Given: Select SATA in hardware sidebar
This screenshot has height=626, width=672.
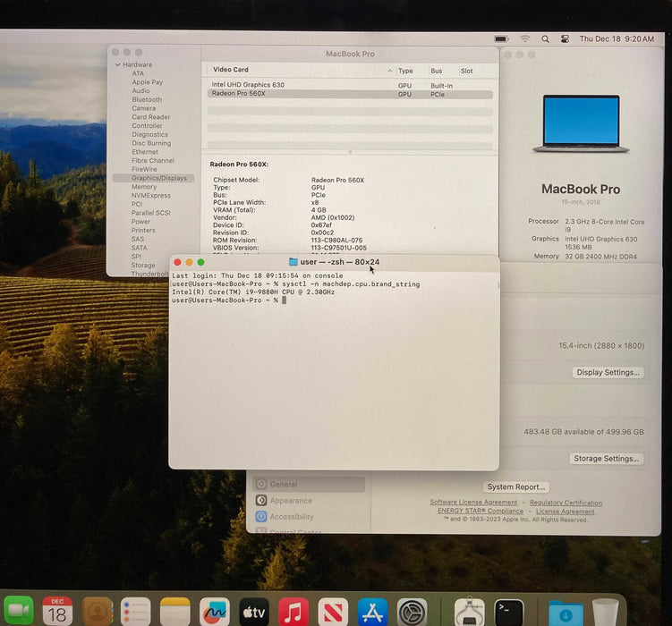Looking at the screenshot, I should coord(139,248).
